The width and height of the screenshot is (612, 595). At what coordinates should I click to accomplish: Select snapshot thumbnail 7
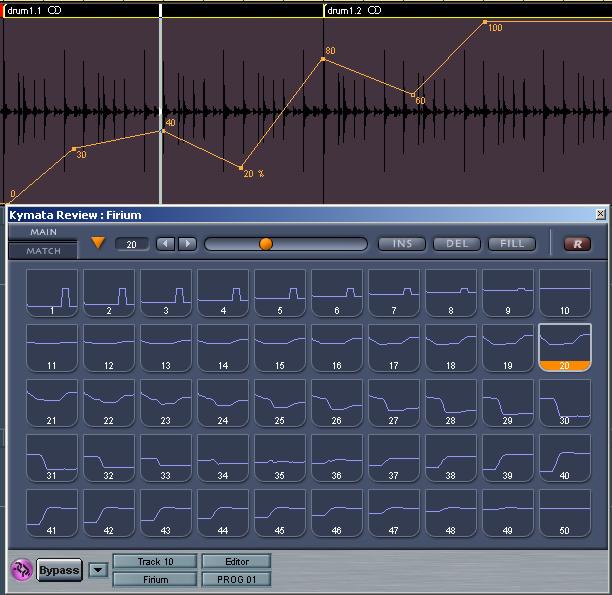coord(394,292)
